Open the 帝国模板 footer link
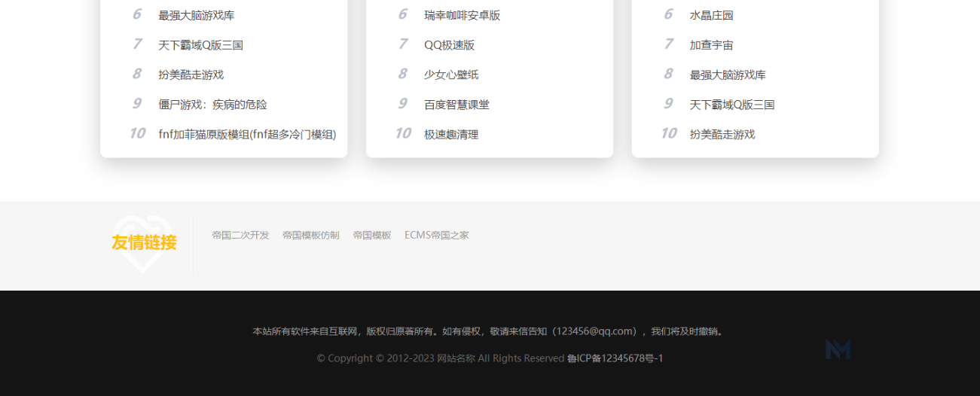The height and width of the screenshot is (396, 980). (371, 235)
